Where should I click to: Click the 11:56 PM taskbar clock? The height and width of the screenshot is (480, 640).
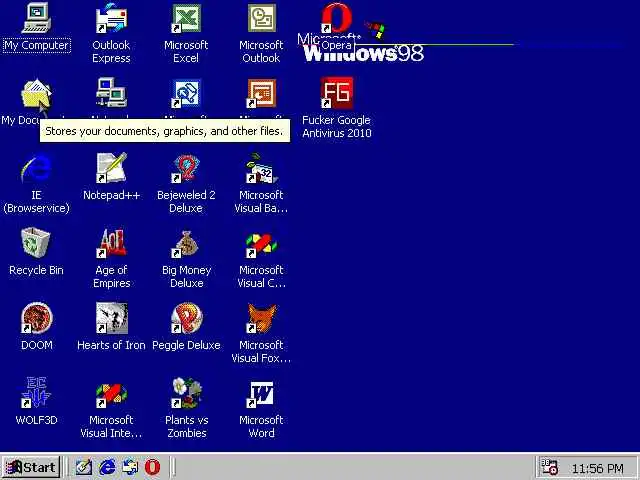click(598, 469)
